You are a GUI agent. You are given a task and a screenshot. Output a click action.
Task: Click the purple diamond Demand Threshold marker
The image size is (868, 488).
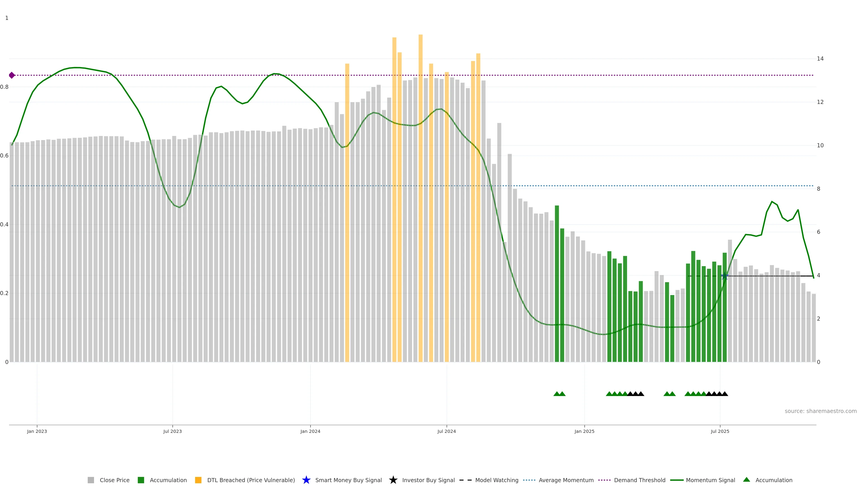tap(12, 75)
